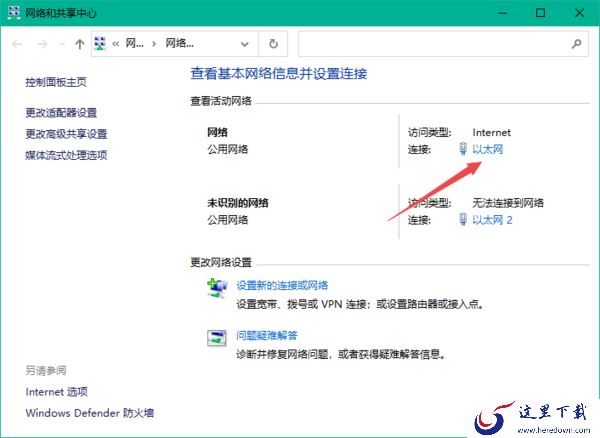Viewport: 600px width, 438px height.
Task: Click the troubleshooter icon
Action: click(217, 338)
